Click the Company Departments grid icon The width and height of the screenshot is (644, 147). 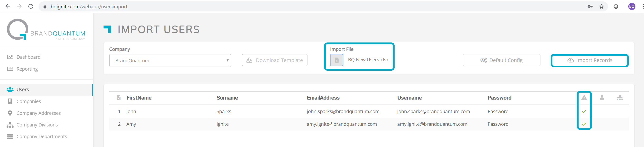pos(10,136)
